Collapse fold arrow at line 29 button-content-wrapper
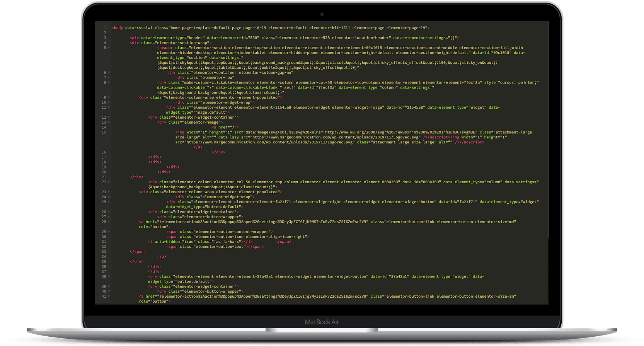 point(109,232)
